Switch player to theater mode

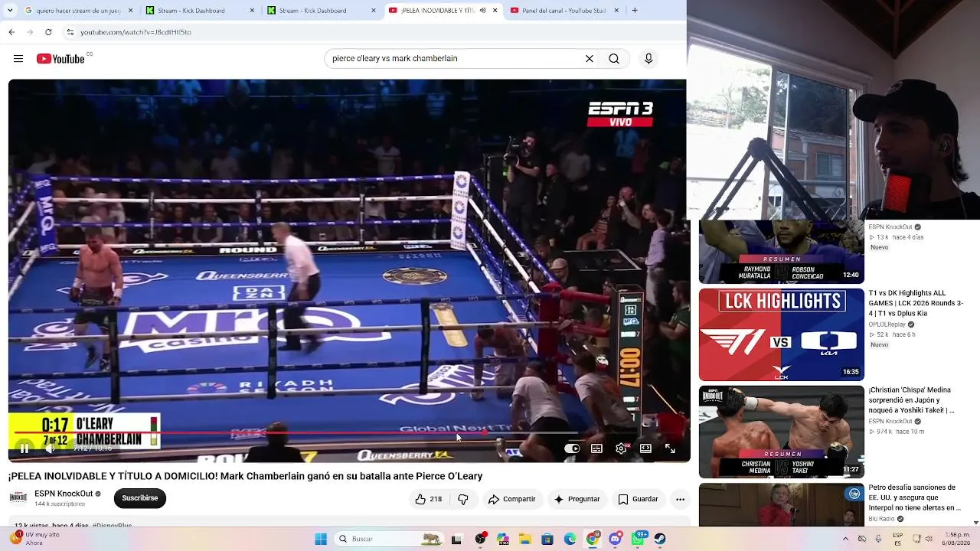pyautogui.click(x=645, y=448)
